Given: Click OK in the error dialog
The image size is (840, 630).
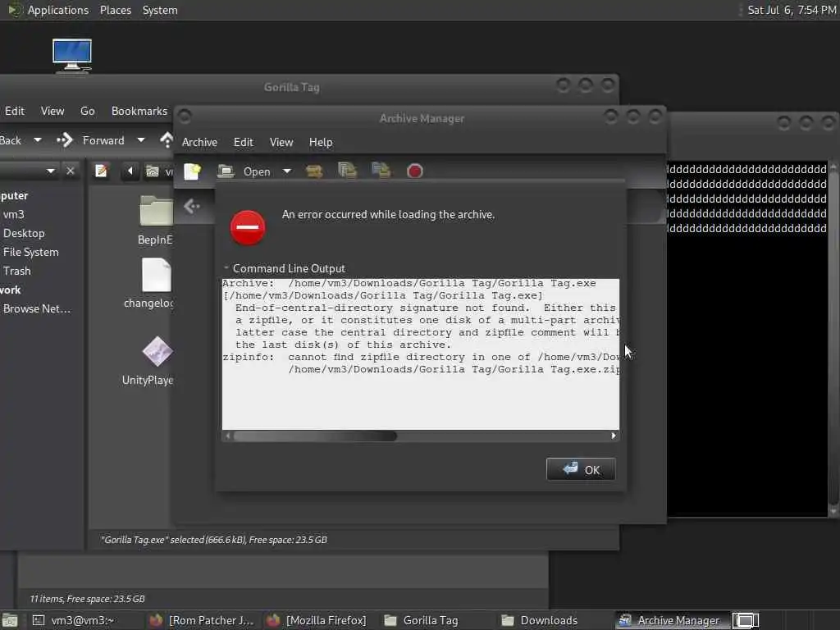Looking at the screenshot, I should coord(581,470).
